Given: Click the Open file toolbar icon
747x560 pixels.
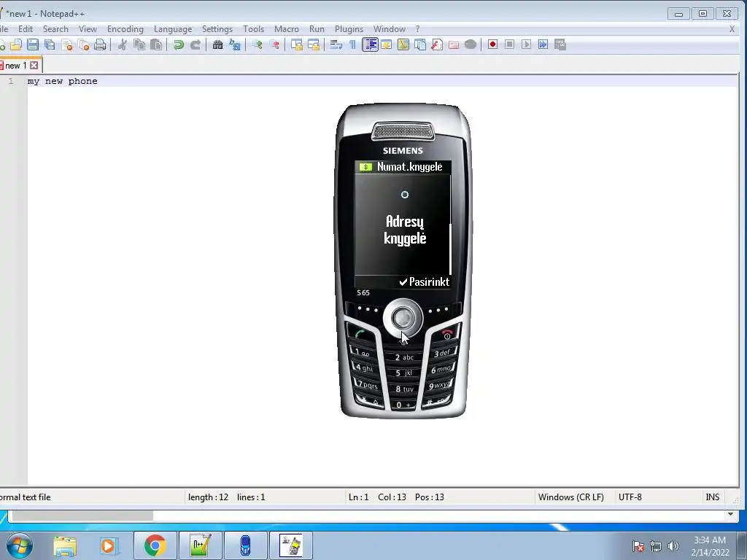Looking at the screenshot, I should tap(16, 44).
